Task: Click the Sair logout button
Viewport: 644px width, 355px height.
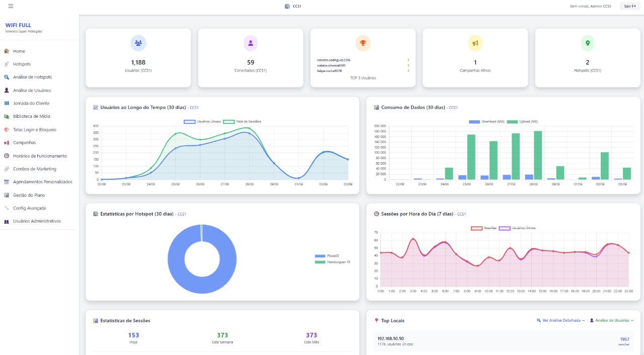Action: 629,6
